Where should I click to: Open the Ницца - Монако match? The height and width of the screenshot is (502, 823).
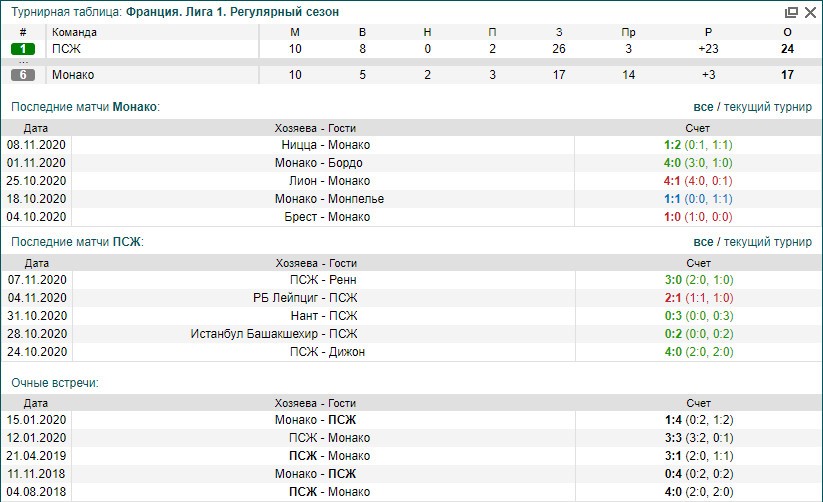(x=325, y=145)
